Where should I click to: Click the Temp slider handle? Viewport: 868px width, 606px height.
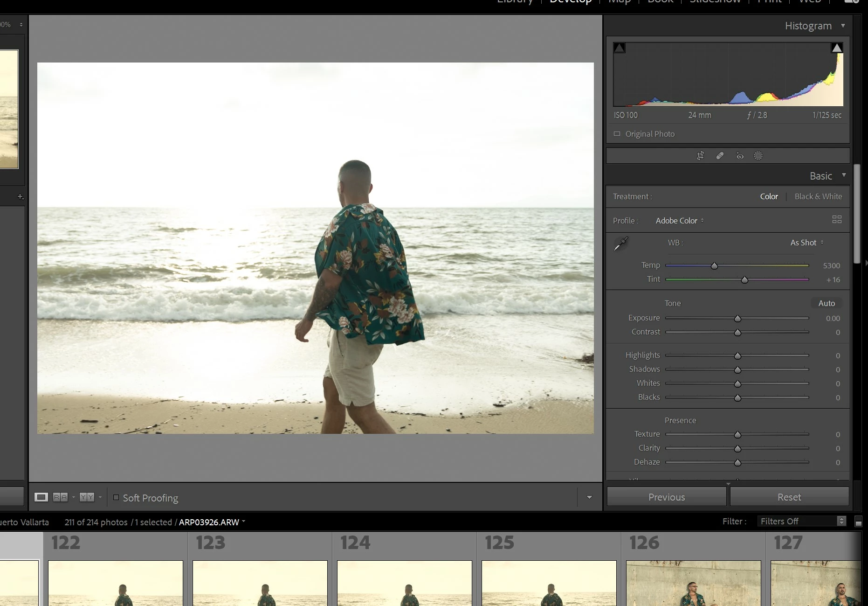(714, 265)
